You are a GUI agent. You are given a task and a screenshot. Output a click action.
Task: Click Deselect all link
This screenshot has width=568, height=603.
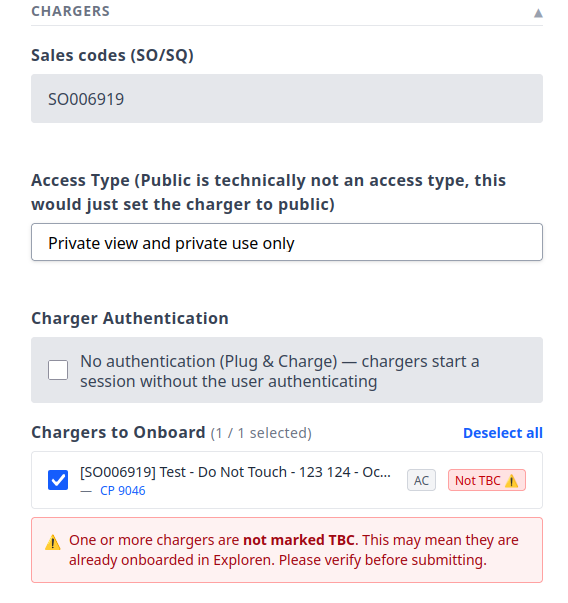coord(503,433)
